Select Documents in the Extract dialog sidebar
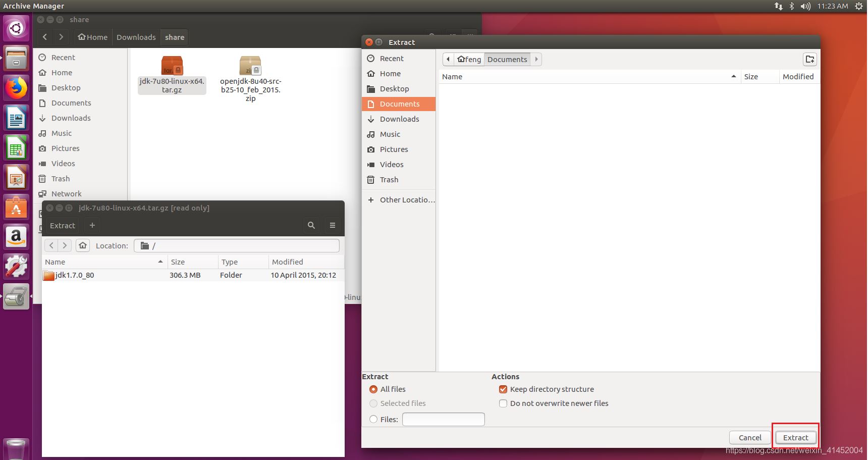 click(x=399, y=104)
